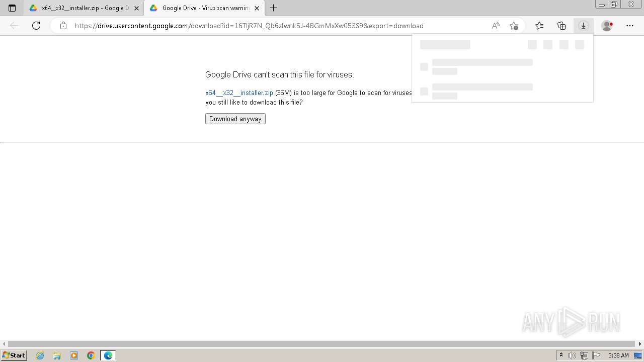The image size is (644, 362).
Task: Refresh the current page
Action: tap(36, 26)
